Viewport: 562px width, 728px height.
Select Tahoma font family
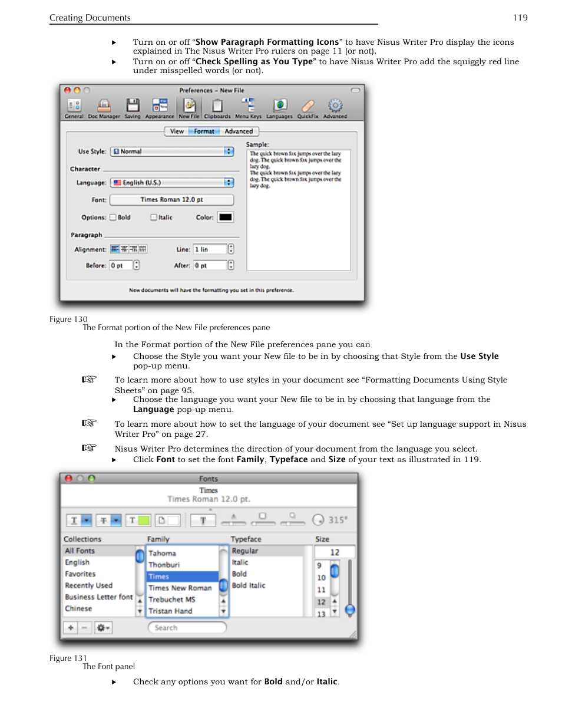183,554
